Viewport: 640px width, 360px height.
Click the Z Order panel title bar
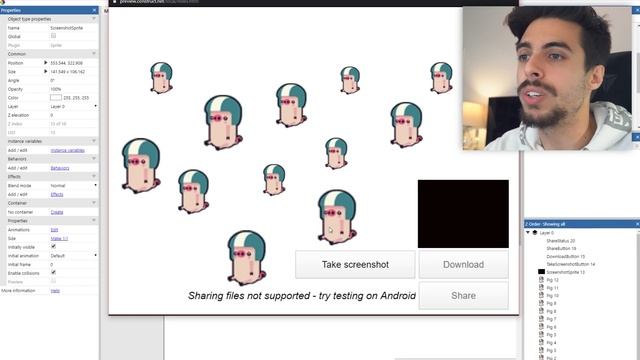[x=582, y=224]
